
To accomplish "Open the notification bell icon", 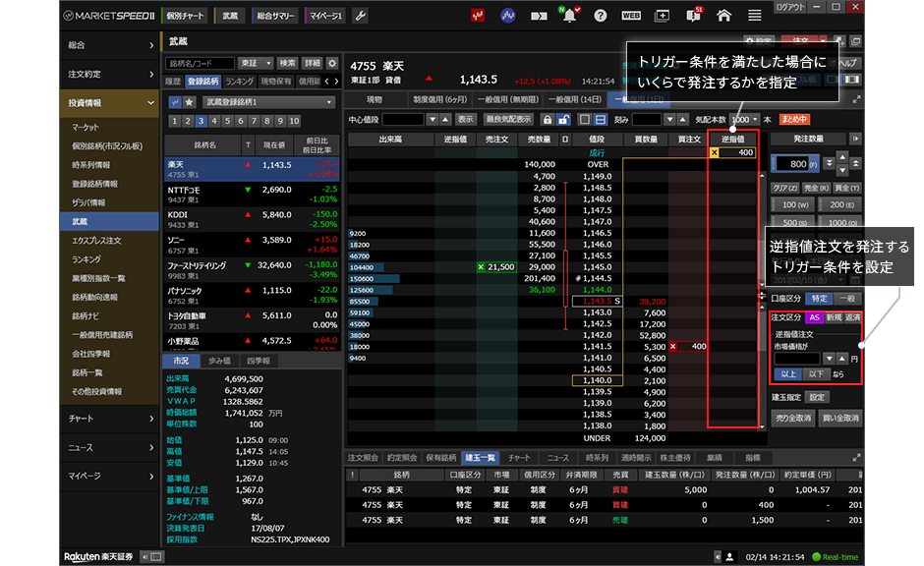I will [x=568, y=16].
